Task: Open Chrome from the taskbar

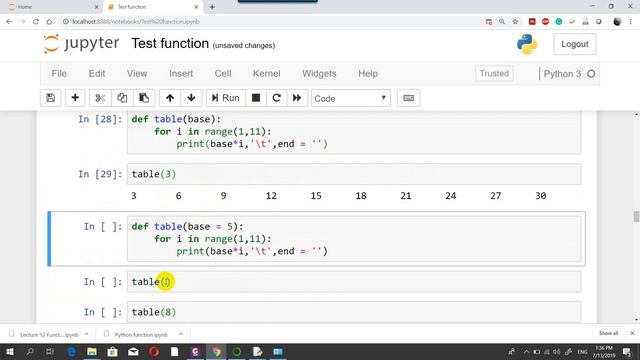Action: click(216, 352)
